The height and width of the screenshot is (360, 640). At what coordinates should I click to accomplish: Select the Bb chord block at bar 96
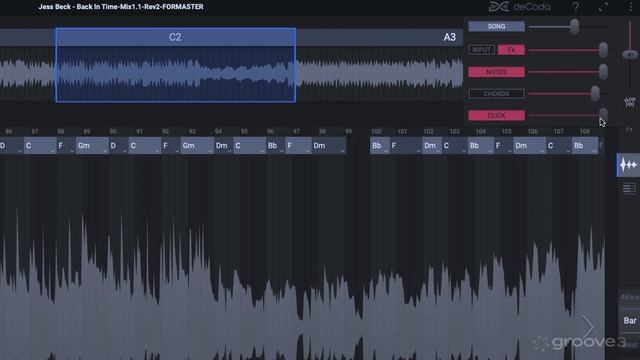tap(276, 146)
